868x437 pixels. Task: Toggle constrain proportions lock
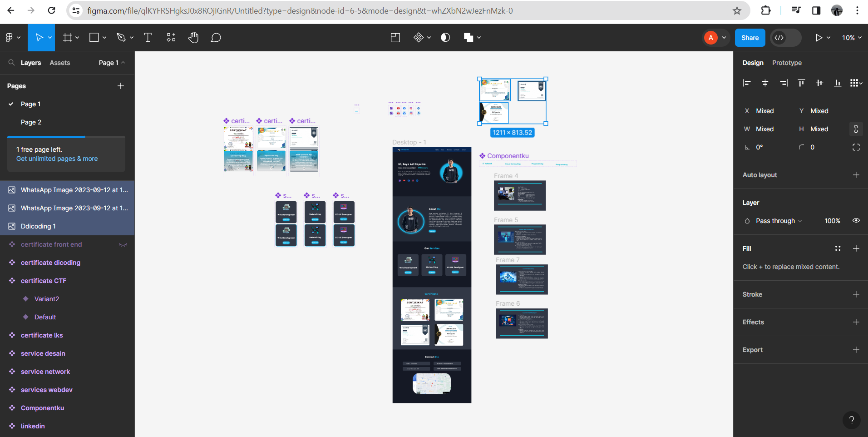[856, 129]
